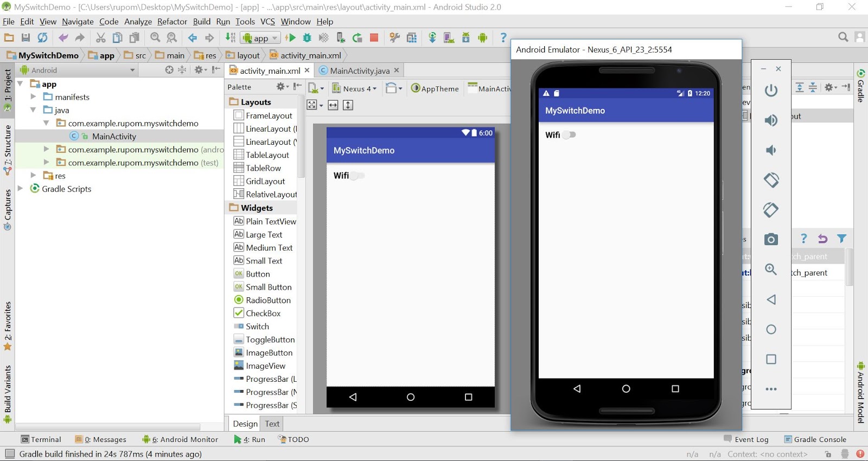The width and height of the screenshot is (868, 461).
Task: Click the Open folder icon in toolbar
Action: 9,37
